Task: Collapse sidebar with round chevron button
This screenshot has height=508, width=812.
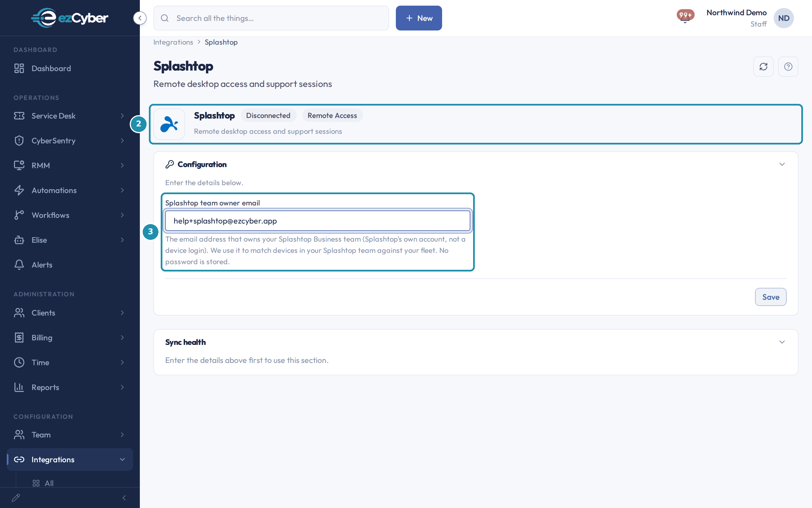Action: click(x=140, y=18)
